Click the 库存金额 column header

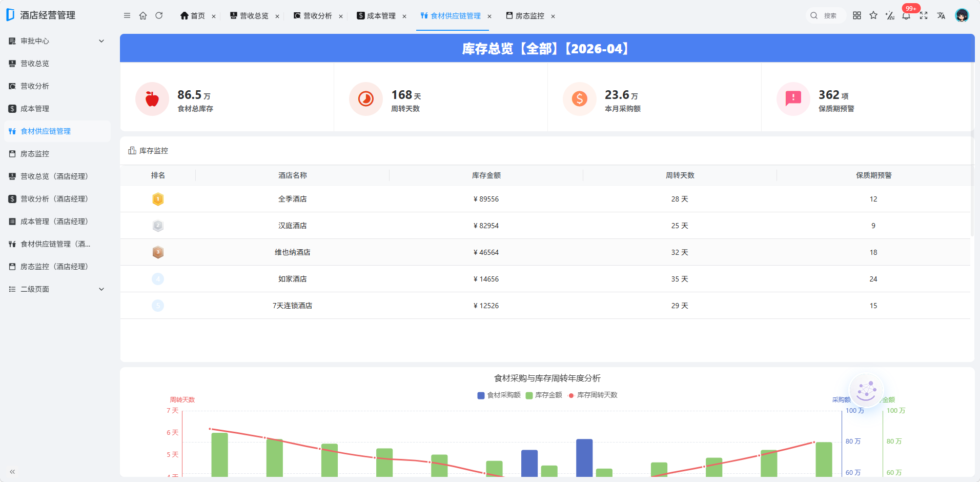coord(486,175)
